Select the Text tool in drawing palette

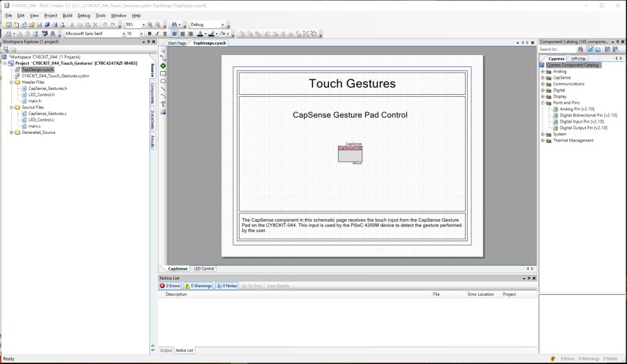tap(163, 104)
